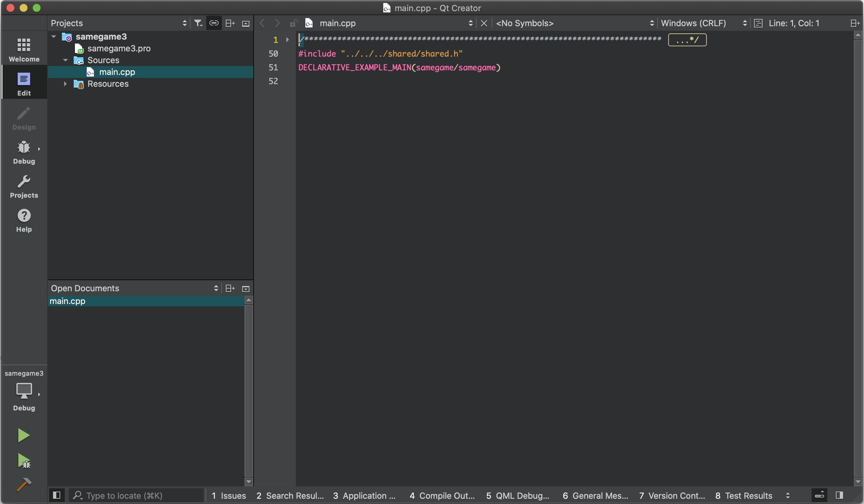Unfold comment block at line 1
The height and width of the screenshot is (504, 864).
click(x=287, y=40)
